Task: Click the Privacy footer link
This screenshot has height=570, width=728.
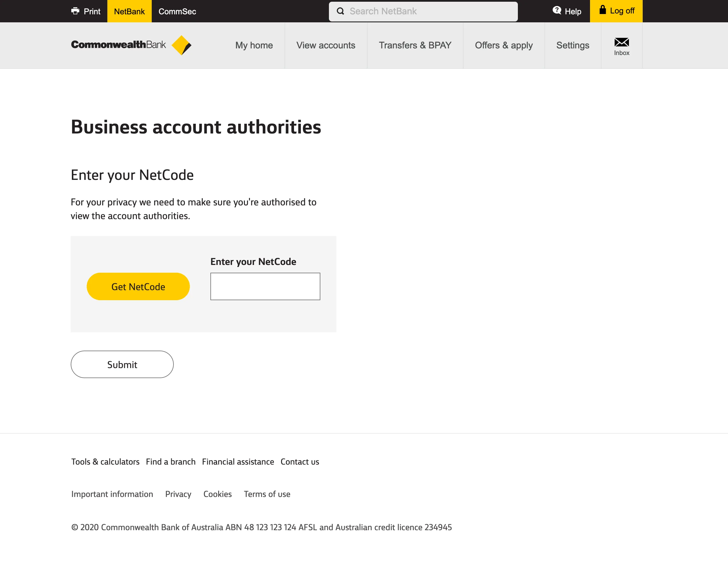Action: [x=178, y=494]
